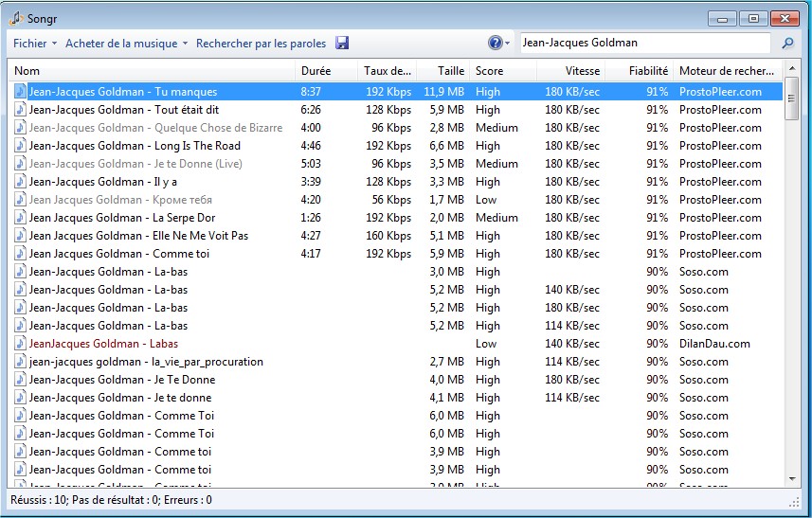Click the Jean-Jacques Goldman search field
The image size is (812, 518).
[x=645, y=43]
